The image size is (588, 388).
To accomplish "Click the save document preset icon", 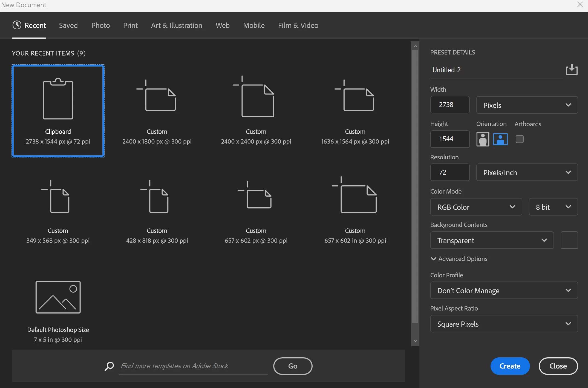I will (x=572, y=70).
